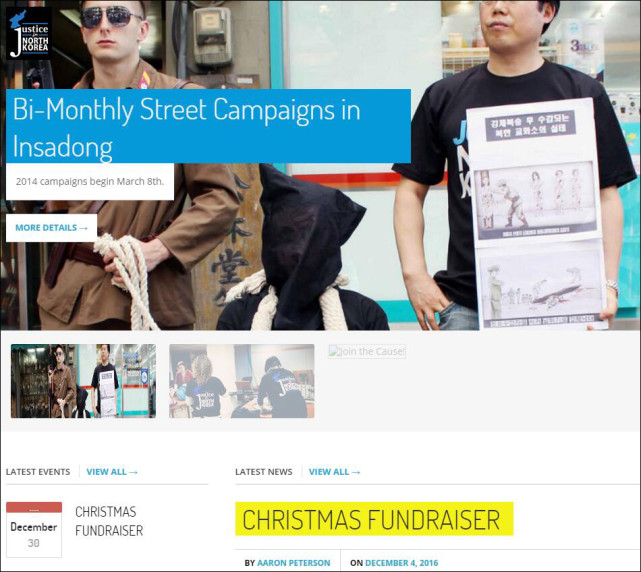Open the MORE DETAILS link
Image resolution: width=641 pixels, height=572 pixels.
(x=52, y=228)
